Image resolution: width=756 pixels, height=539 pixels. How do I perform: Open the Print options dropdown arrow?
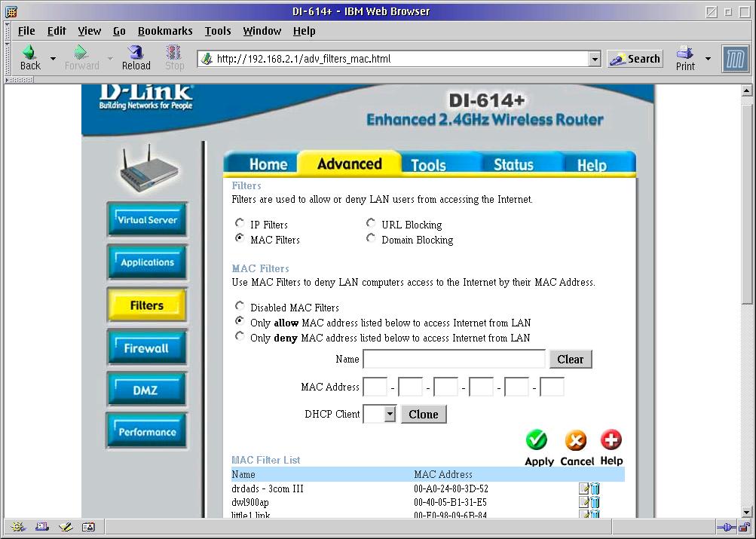(708, 58)
